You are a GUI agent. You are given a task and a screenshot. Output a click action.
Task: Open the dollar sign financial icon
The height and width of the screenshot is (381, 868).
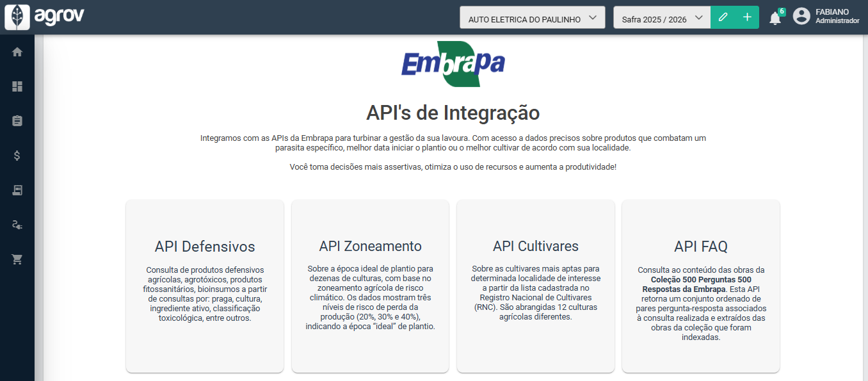tap(17, 156)
